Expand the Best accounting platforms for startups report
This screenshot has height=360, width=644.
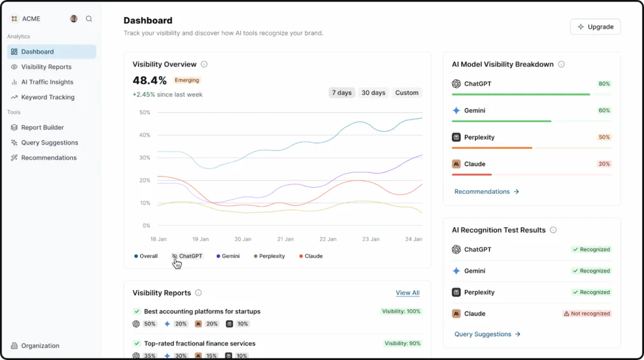click(202, 312)
